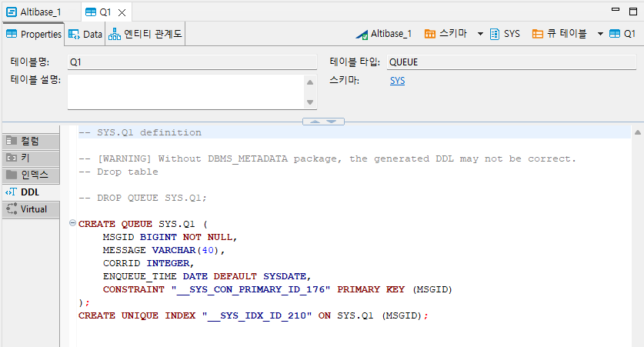Screen dimensions: 644x347
Task: Open the 컬럼 side tab
Action: coord(31,141)
